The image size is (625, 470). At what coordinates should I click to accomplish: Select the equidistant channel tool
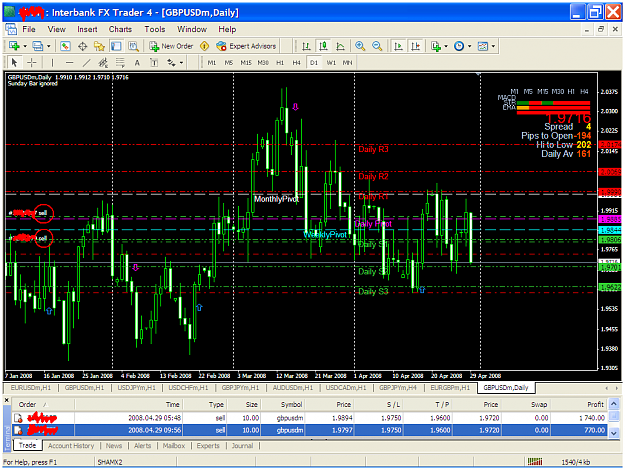pos(103,63)
